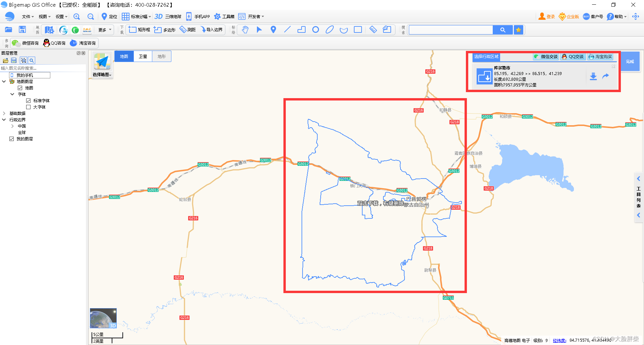Image resolution: width=644 pixels, height=345 pixels.
Task: Select the 天地图 map source icon
Action: (x=87, y=30)
